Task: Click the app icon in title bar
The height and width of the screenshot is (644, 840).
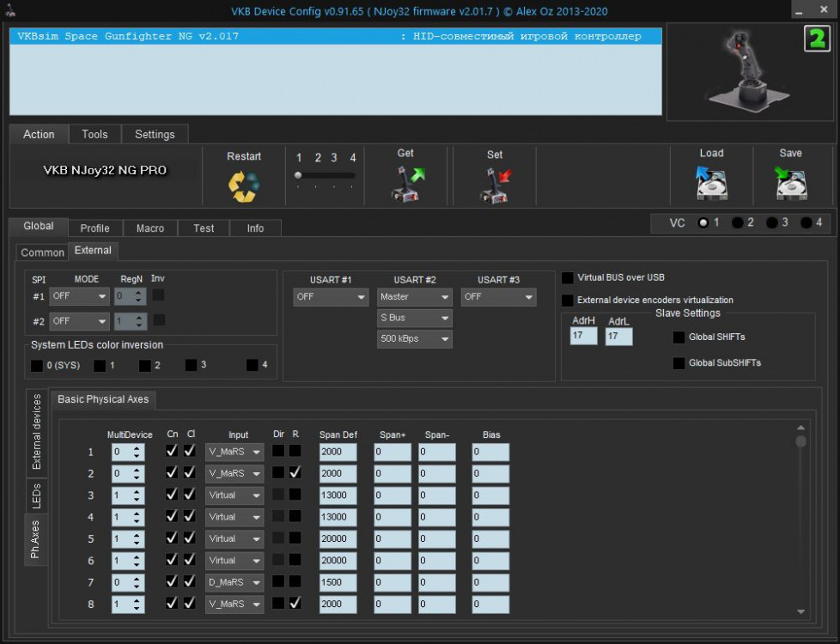Action: click(9, 11)
